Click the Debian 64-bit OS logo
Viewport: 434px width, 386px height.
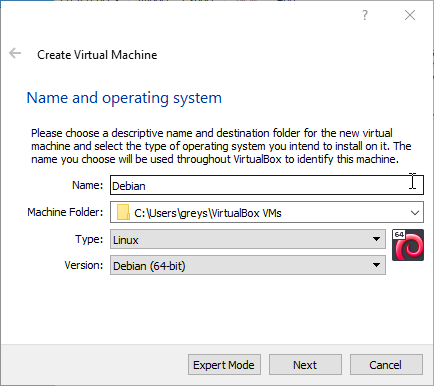coord(408,245)
